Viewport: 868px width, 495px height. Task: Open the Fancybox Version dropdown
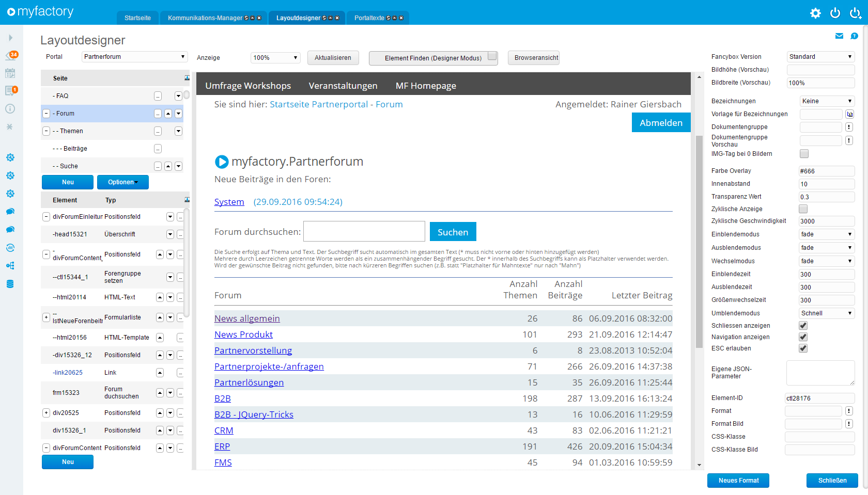click(820, 57)
